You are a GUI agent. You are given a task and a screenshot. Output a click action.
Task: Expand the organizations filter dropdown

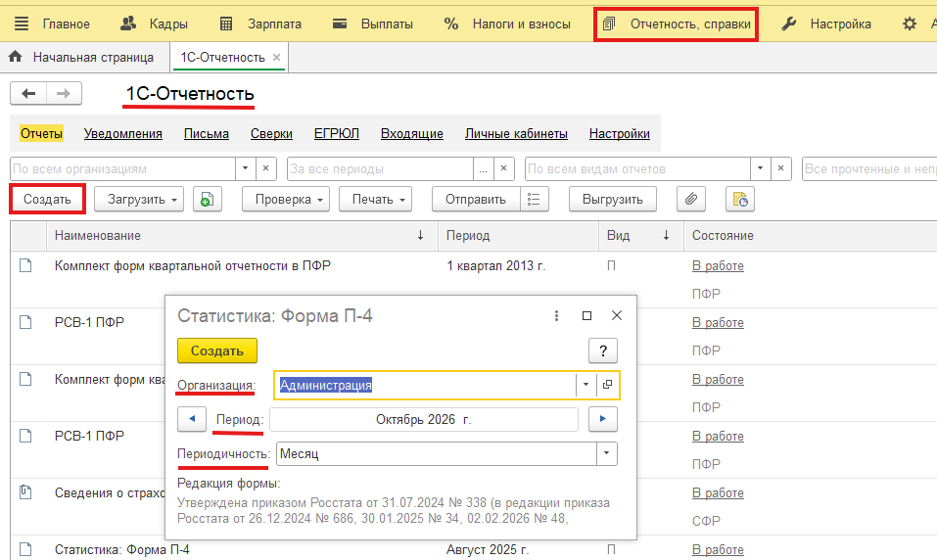(245, 169)
